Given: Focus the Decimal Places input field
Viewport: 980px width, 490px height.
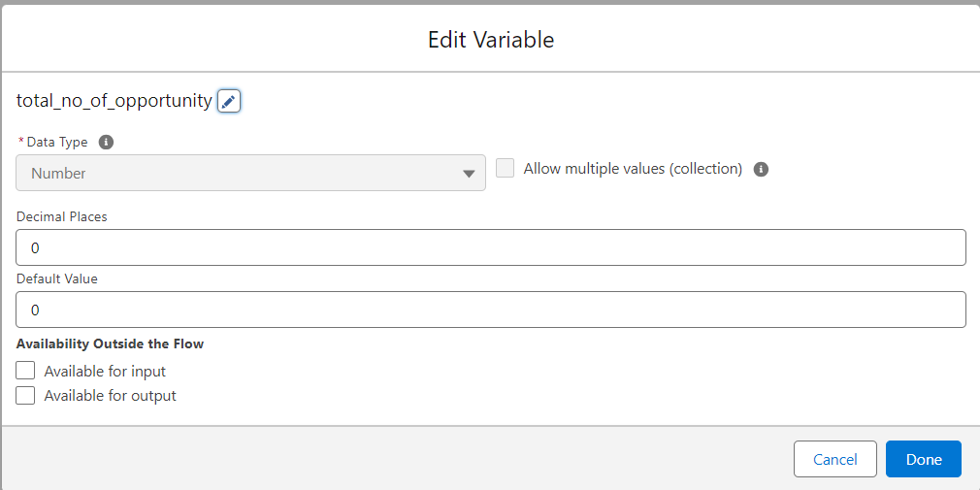Looking at the screenshot, I should [491, 247].
